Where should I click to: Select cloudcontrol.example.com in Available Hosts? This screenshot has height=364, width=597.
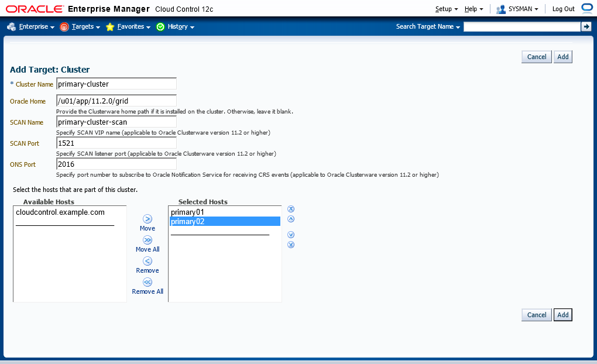point(60,212)
